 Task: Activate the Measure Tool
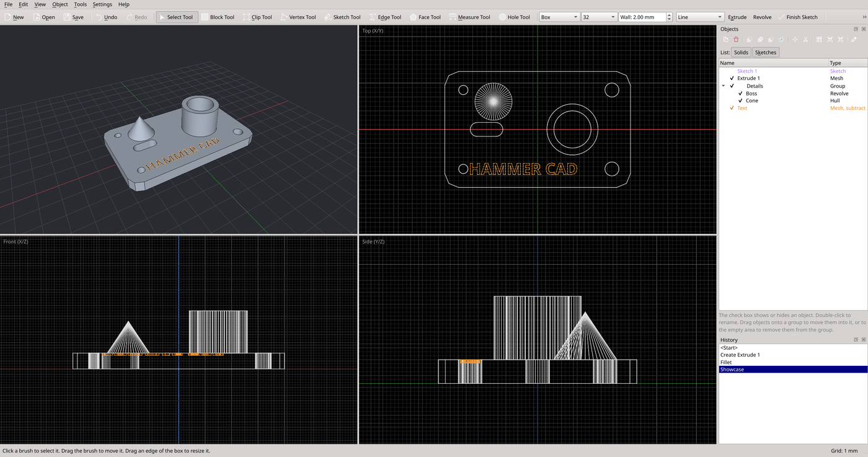[469, 17]
